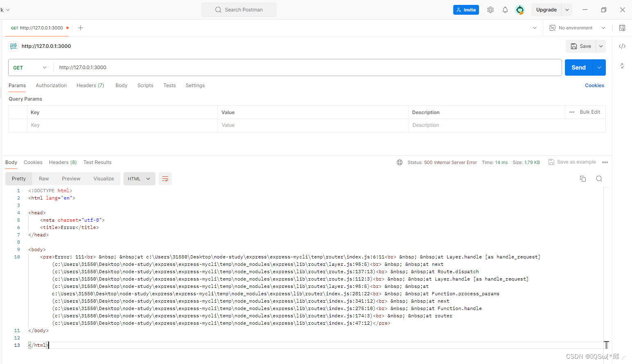Open the environment quick look icon
This screenshot has width=632, height=364.
622,28
